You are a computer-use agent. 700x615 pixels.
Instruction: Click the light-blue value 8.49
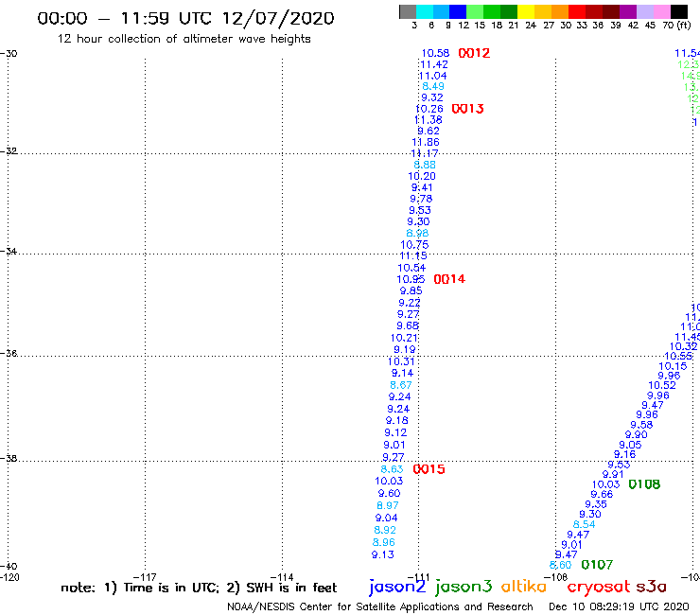point(433,86)
